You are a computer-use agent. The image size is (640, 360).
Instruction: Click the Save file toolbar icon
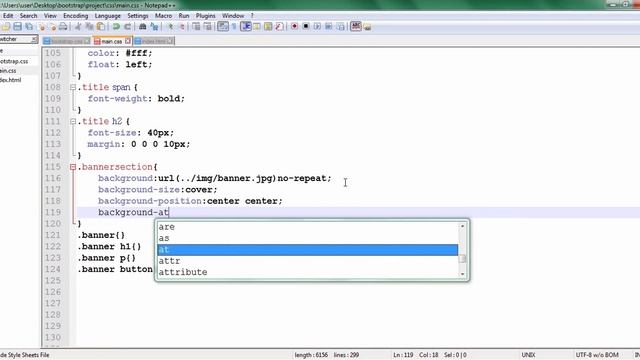[18, 27]
